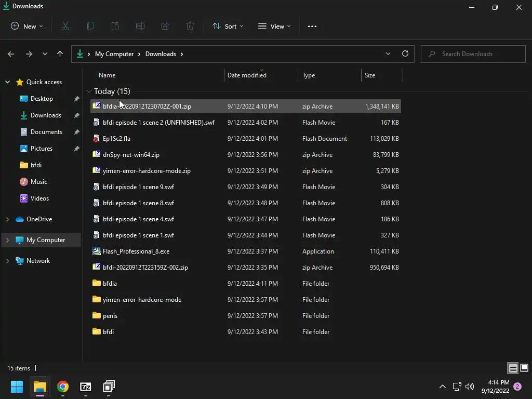The height and width of the screenshot is (399, 532).
Task: Open Videos in the sidebar
Action: pyautogui.click(x=39, y=198)
